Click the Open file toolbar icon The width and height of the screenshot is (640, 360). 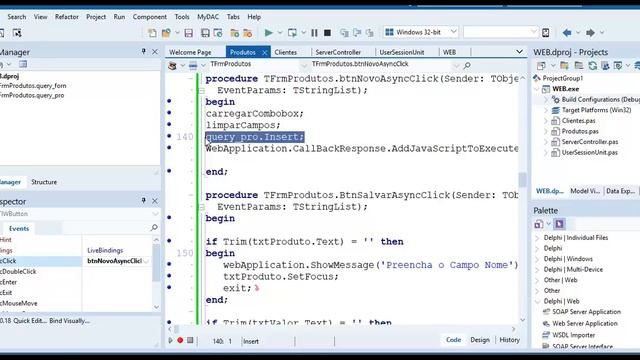point(166,33)
